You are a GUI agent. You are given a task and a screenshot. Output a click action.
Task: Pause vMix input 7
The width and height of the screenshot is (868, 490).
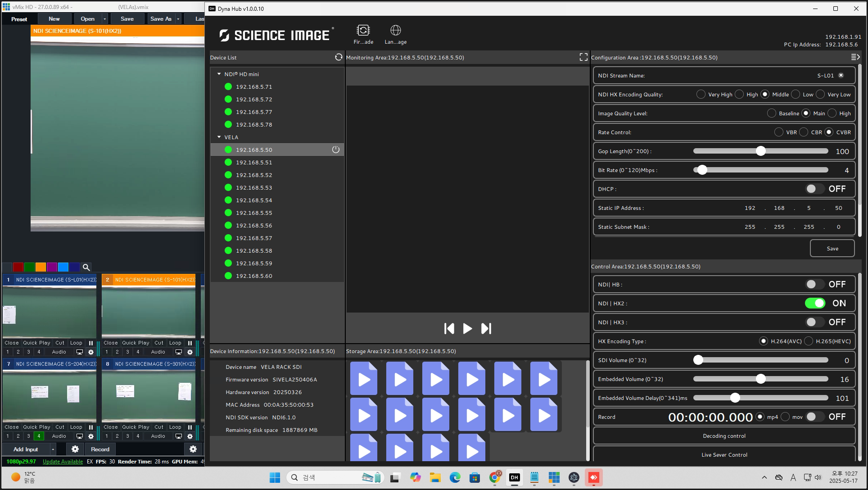point(91,427)
